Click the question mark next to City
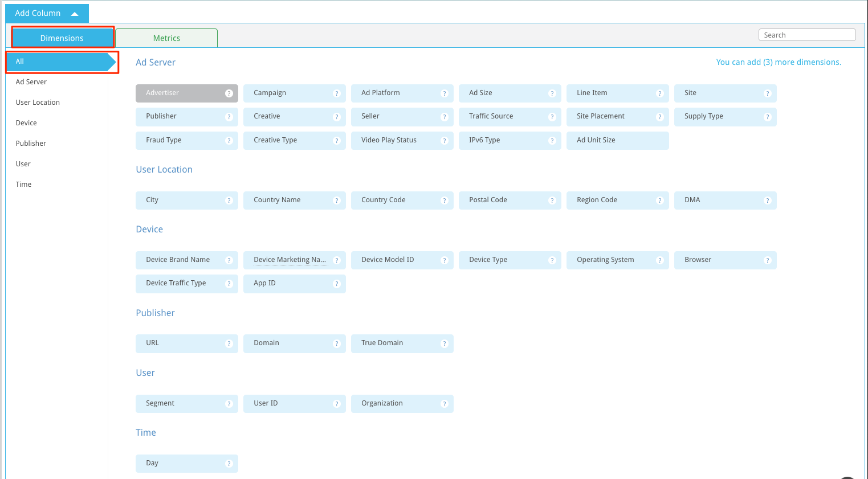 pos(229,200)
